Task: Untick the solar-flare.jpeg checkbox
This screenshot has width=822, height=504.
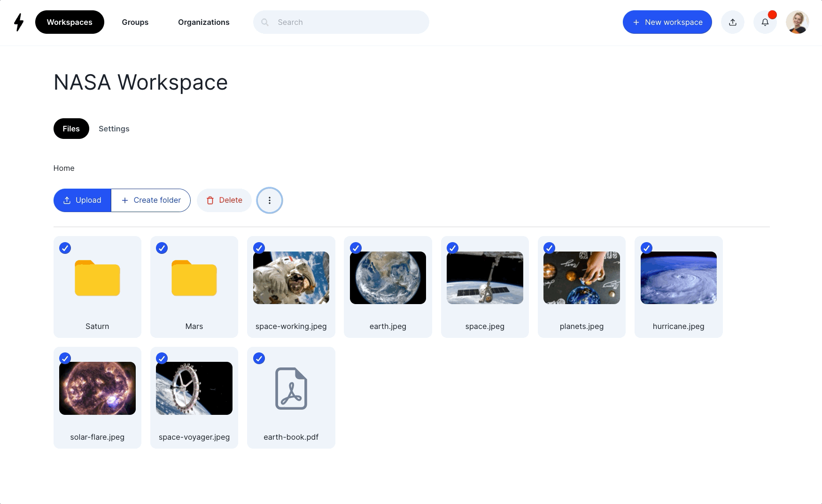Action: (x=65, y=359)
